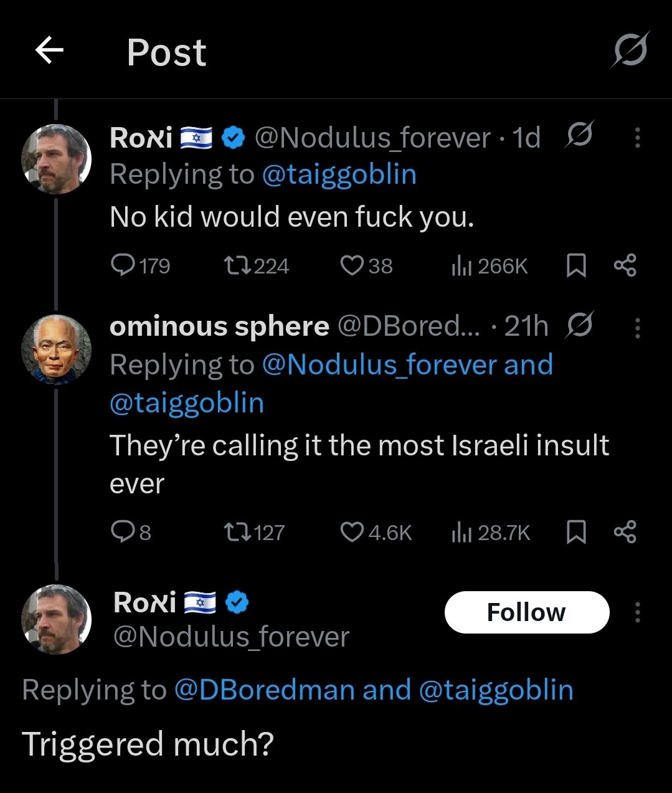Like Roxi's post with 38 likes
672x793 pixels.
(352, 266)
